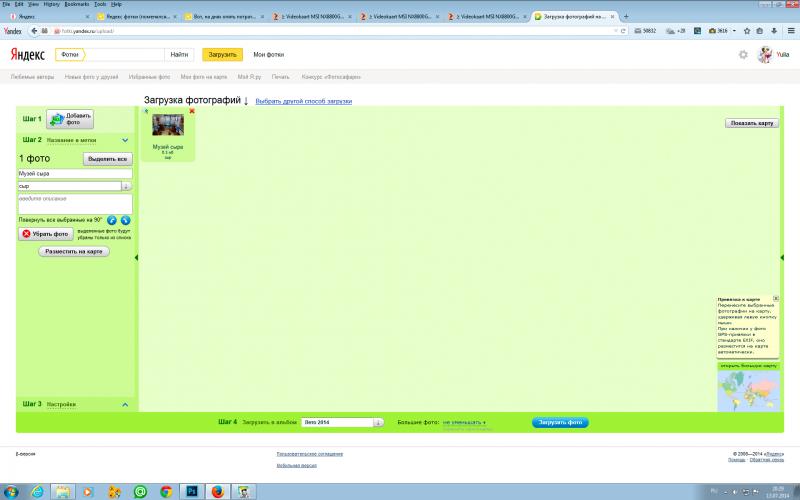
Task: Collapse left panel with side arrow
Action: [x=136, y=258]
